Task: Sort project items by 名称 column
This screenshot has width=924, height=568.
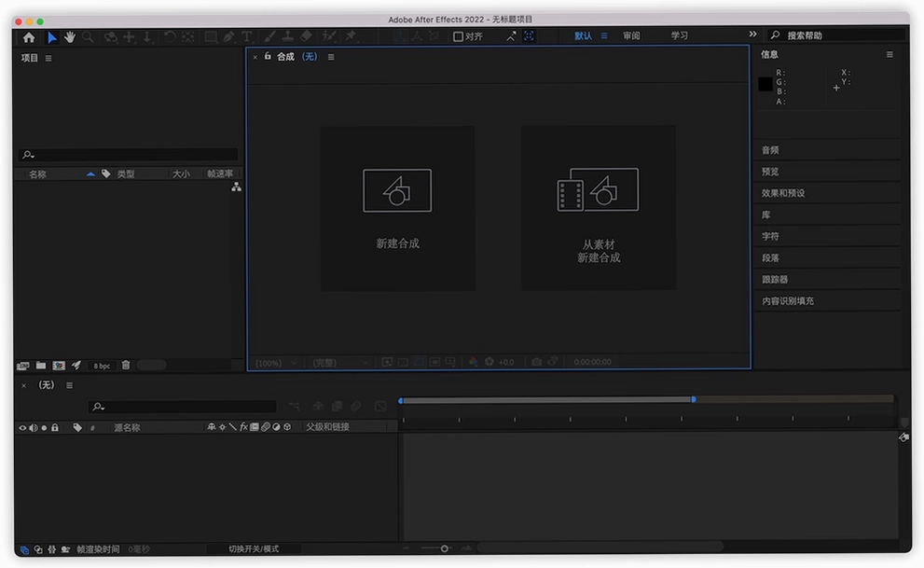Action: (37, 174)
